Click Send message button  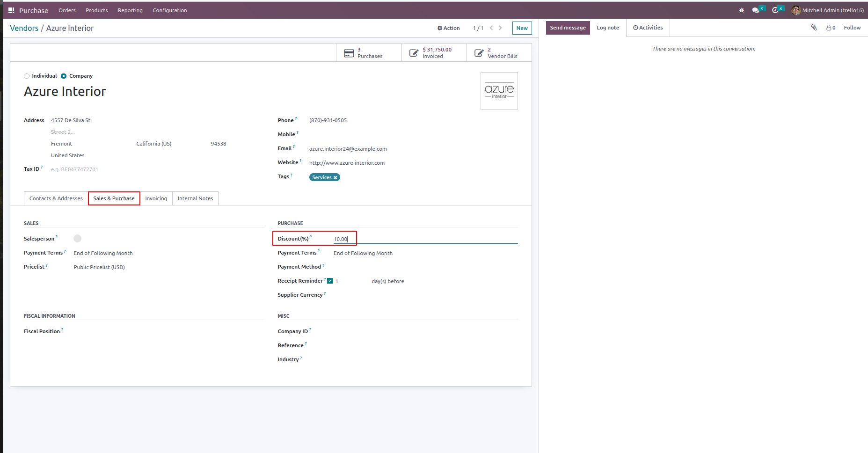coord(568,28)
